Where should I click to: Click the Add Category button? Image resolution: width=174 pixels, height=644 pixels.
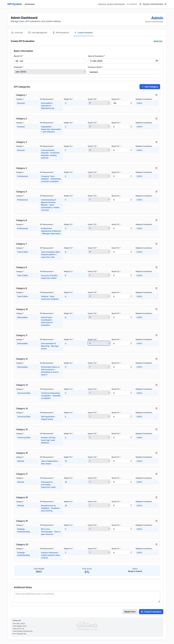[150, 87]
